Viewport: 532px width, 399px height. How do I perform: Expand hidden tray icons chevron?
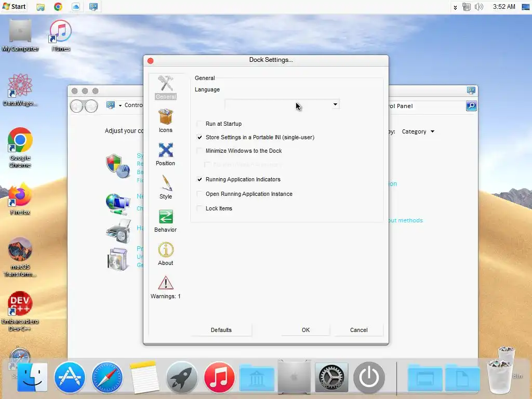point(455,7)
